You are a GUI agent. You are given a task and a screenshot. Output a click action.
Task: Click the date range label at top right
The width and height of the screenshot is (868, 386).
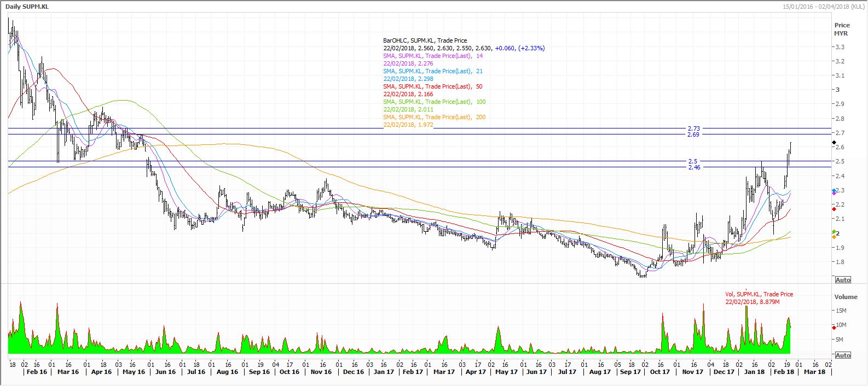click(824, 5)
